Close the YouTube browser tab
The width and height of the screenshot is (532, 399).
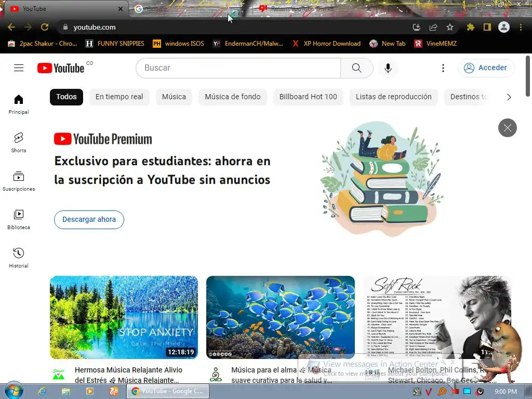click(x=120, y=9)
